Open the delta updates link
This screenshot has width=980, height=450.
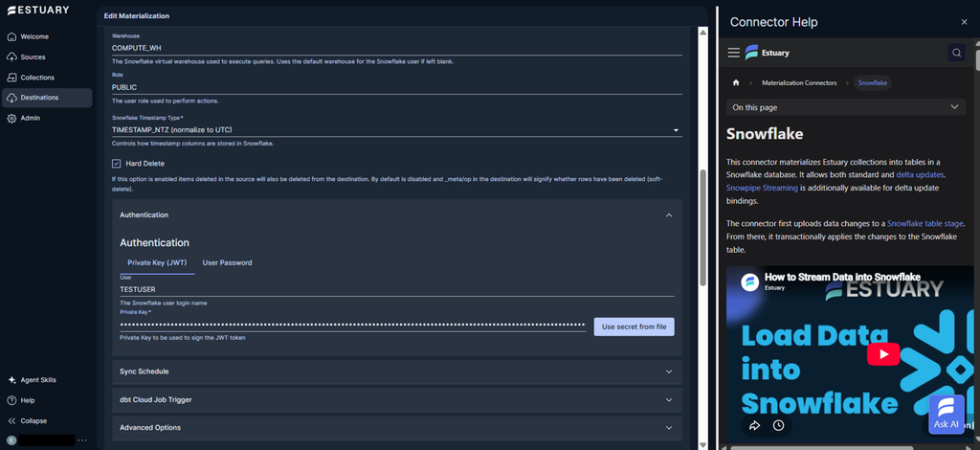coord(920,175)
